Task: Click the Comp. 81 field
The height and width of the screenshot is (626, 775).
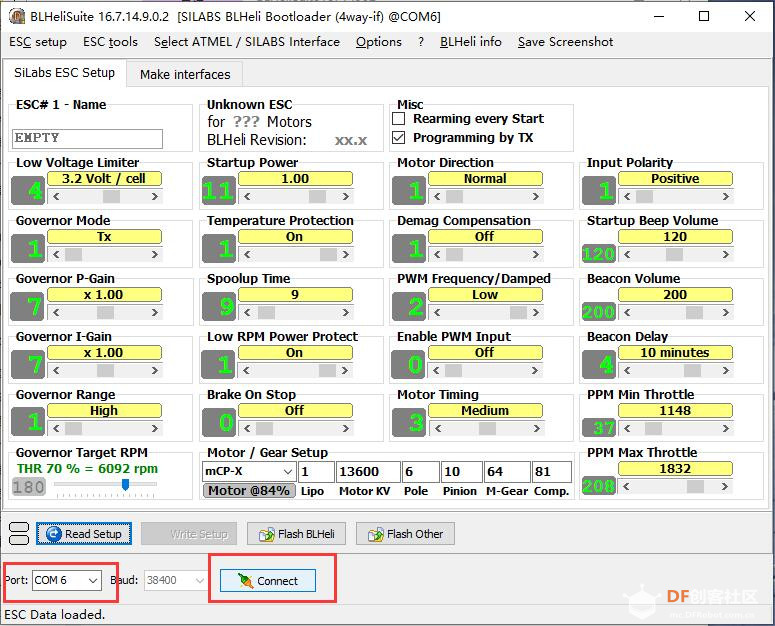Action: point(552,471)
